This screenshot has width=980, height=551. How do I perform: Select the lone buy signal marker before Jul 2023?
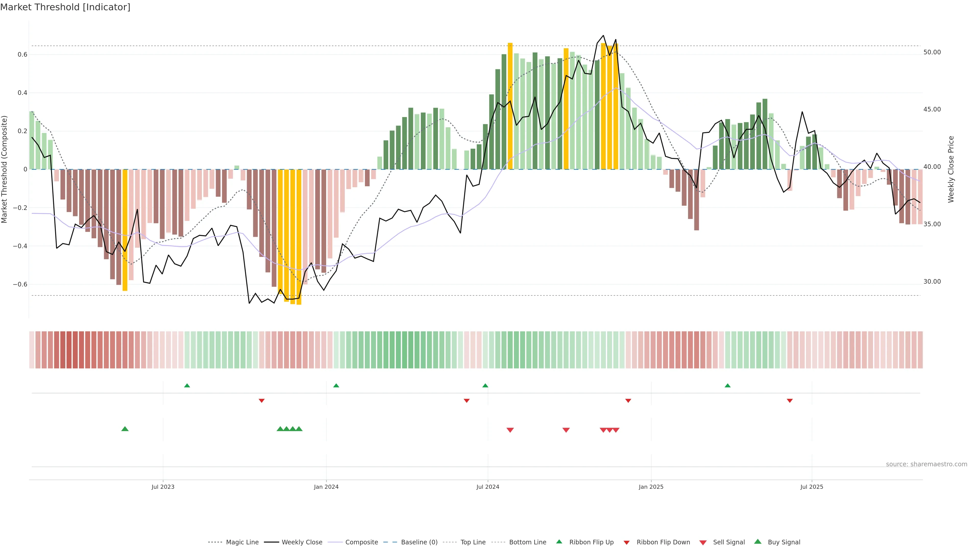click(x=125, y=429)
